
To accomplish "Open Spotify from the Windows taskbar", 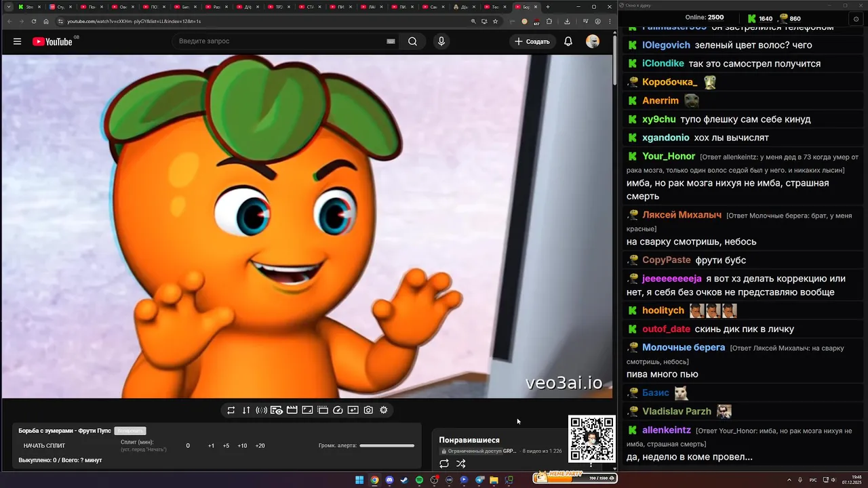I will 419,480.
